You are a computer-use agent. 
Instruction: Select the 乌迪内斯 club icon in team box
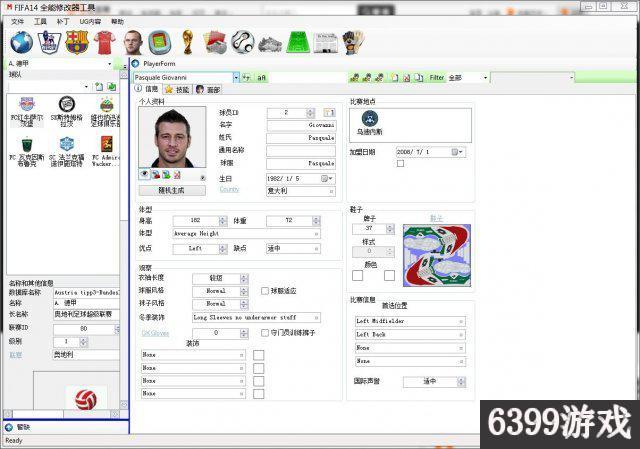(369, 119)
